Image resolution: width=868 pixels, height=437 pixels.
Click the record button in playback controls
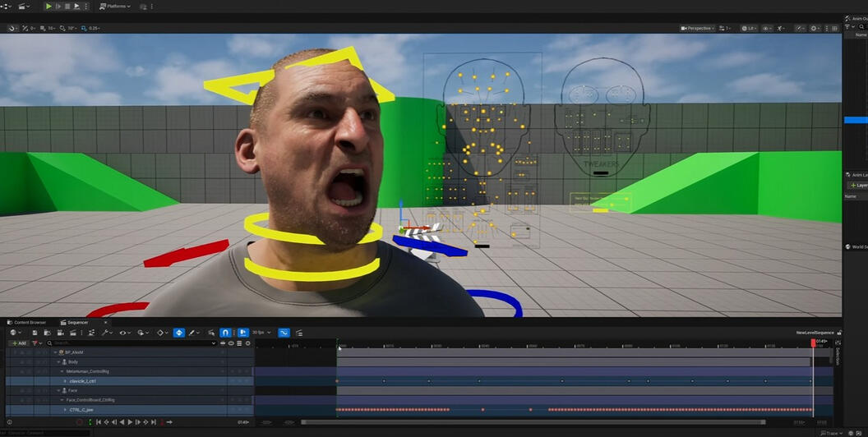[79, 422]
